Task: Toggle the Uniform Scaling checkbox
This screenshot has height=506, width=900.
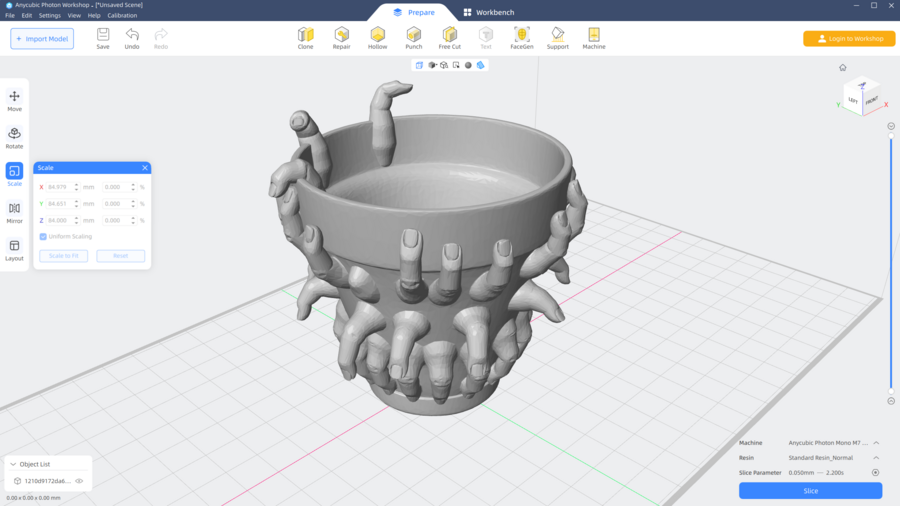Action: pos(43,237)
